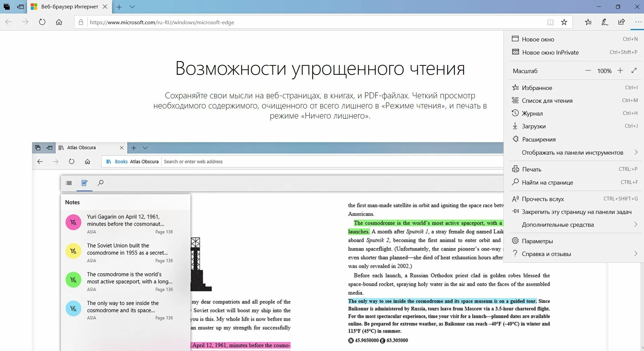Click the yellow note highlight circle

click(73, 251)
